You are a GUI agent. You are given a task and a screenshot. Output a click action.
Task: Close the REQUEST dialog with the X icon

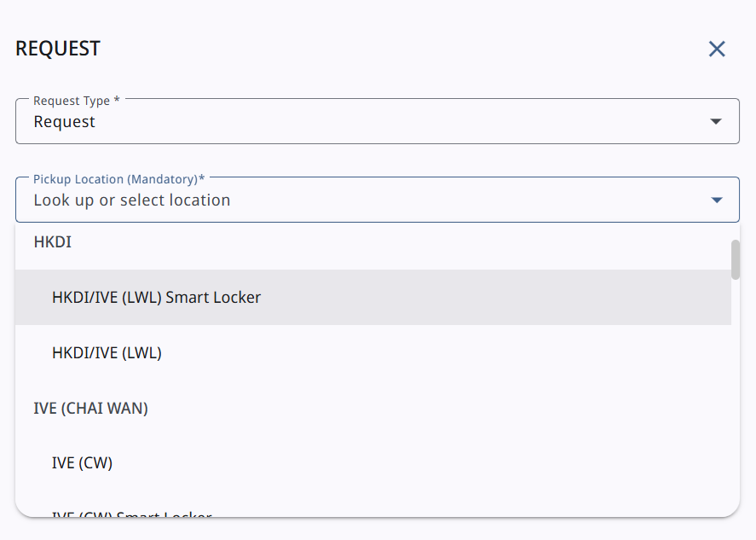coord(717,49)
